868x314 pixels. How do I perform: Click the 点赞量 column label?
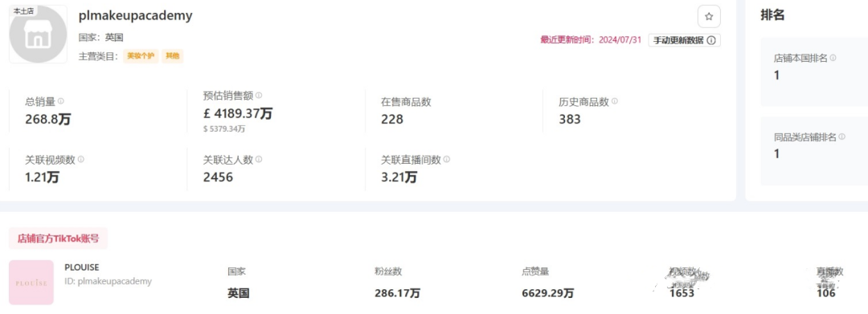coord(535,271)
